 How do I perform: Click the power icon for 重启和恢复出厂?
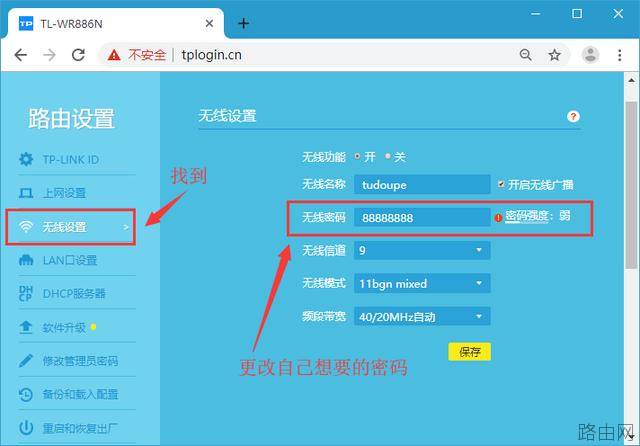click(26, 428)
